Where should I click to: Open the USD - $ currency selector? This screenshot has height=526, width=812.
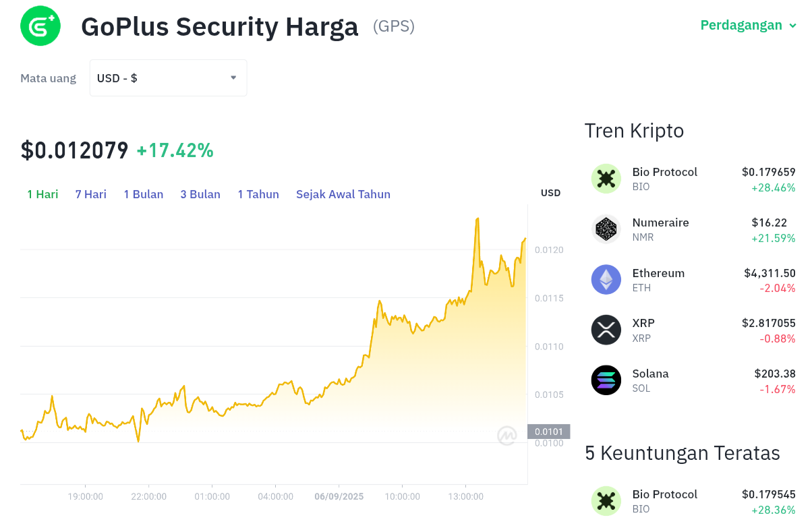[x=169, y=78]
